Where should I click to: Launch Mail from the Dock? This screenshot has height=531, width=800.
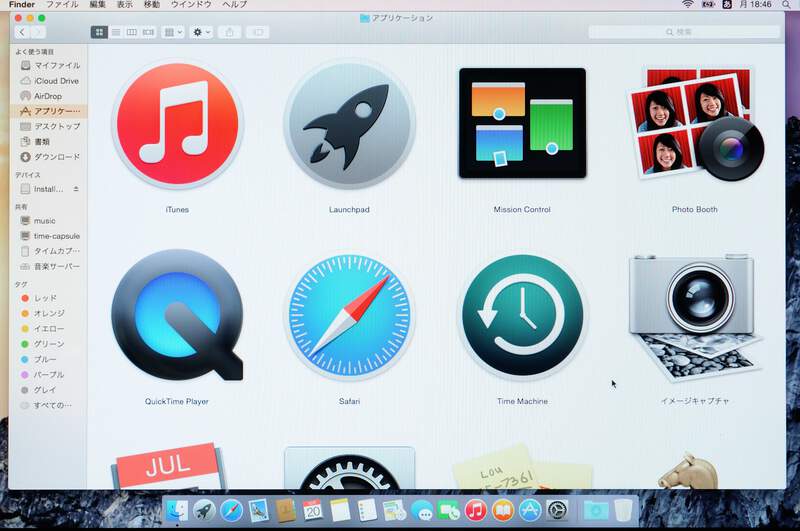(x=259, y=510)
